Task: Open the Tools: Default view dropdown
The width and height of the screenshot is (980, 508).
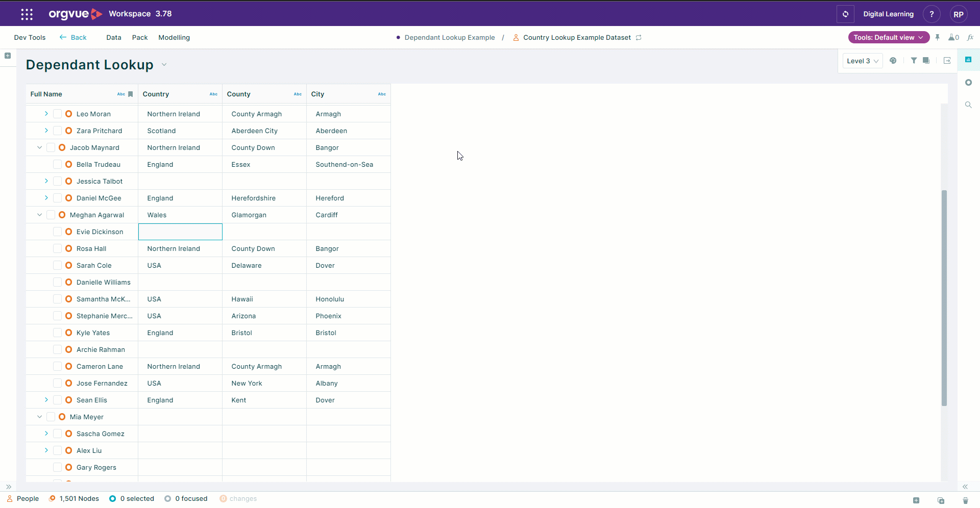Action: coord(889,37)
